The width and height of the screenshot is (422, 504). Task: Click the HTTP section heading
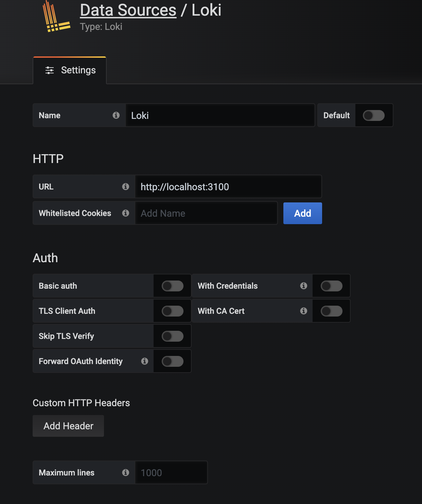coord(48,159)
